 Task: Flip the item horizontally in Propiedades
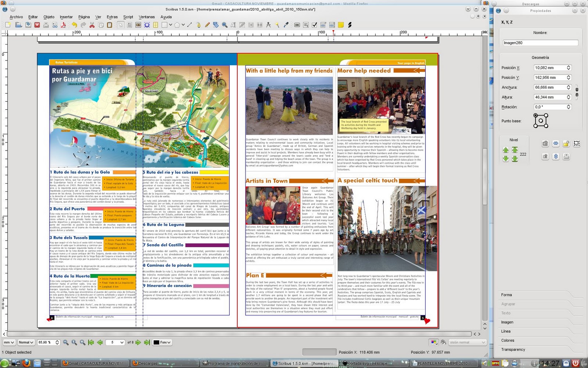tap(556, 144)
